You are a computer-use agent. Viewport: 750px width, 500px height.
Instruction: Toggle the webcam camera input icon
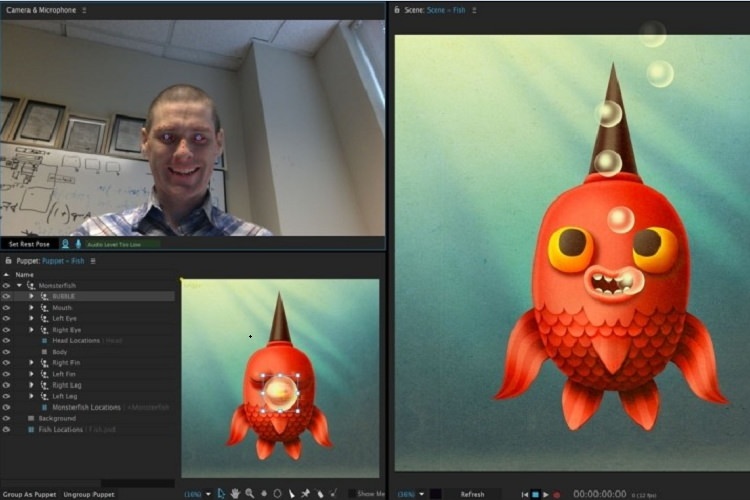coord(66,244)
